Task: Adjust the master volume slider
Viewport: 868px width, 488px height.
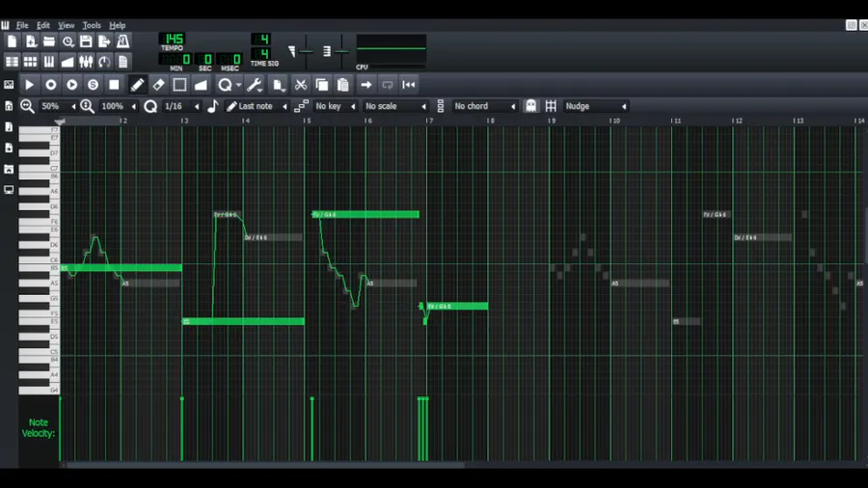Action: coord(306,51)
